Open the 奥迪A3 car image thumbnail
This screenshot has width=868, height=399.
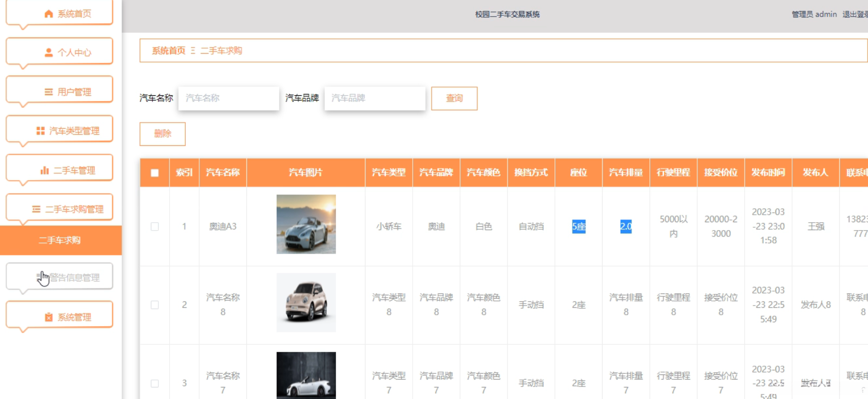[x=306, y=224]
